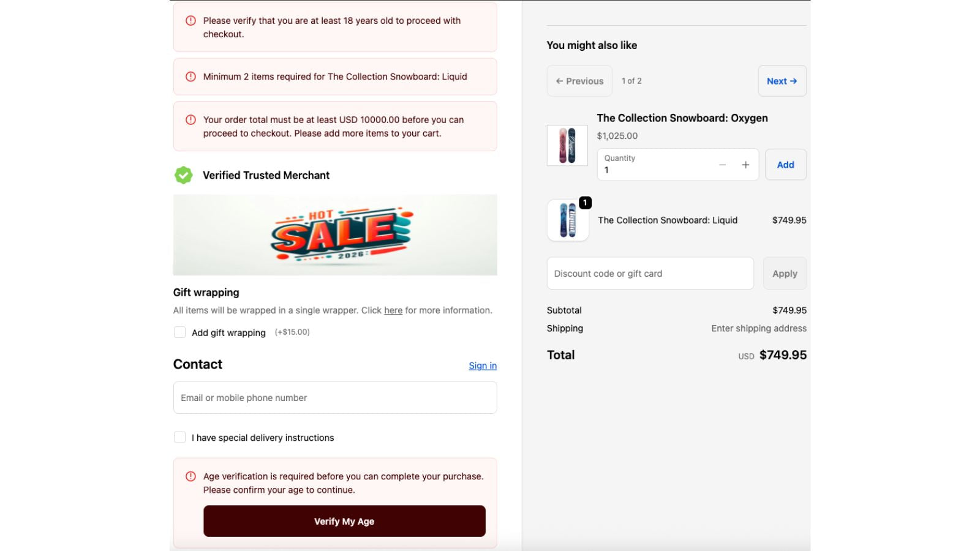Viewport: 980px width, 551px height.
Task: Click the error icon on order total warning
Action: [190, 119]
